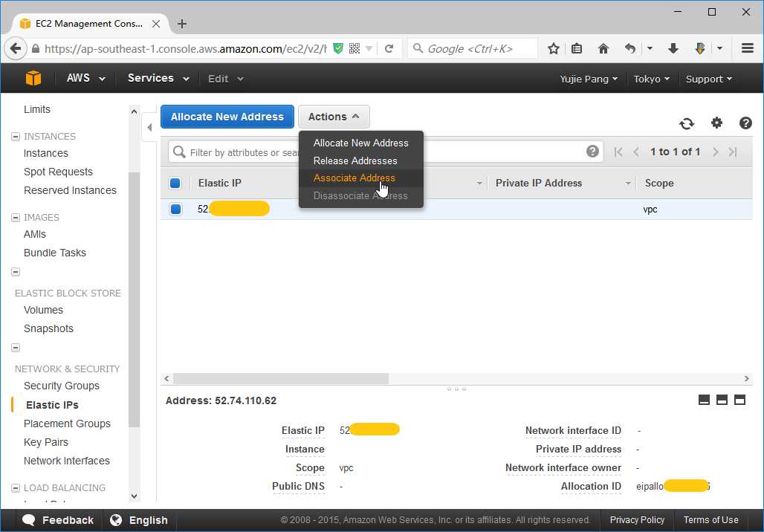Refresh the Elastic IP list
The height and width of the screenshot is (532, 764).
click(x=687, y=124)
